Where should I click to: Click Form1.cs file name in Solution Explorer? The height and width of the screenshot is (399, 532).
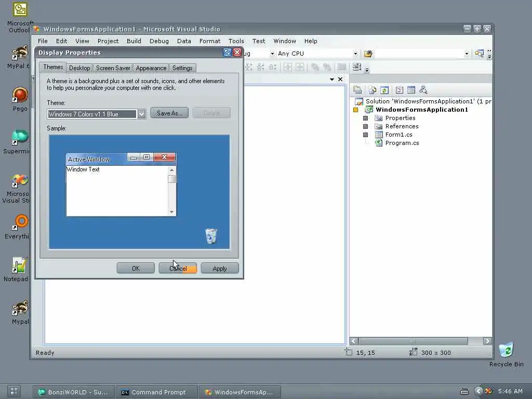point(398,135)
